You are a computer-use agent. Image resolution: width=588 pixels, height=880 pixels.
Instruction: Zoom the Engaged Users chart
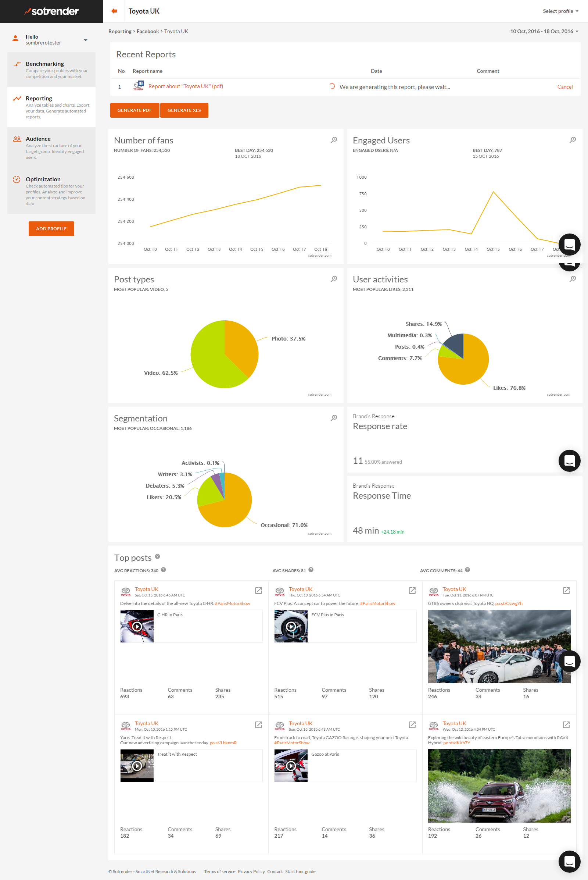click(573, 140)
